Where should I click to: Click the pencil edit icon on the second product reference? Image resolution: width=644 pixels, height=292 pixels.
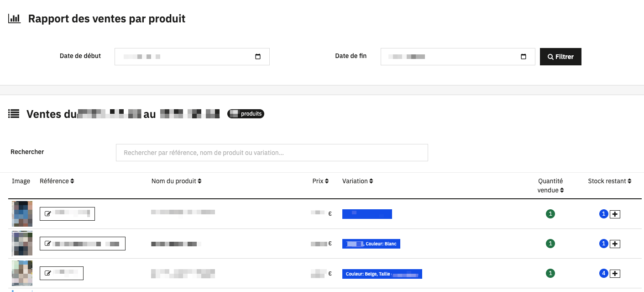(x=48, y=243)
